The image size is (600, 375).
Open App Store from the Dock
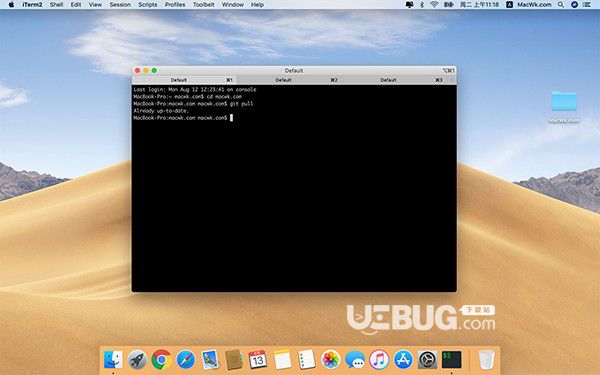tap(403, 360)
